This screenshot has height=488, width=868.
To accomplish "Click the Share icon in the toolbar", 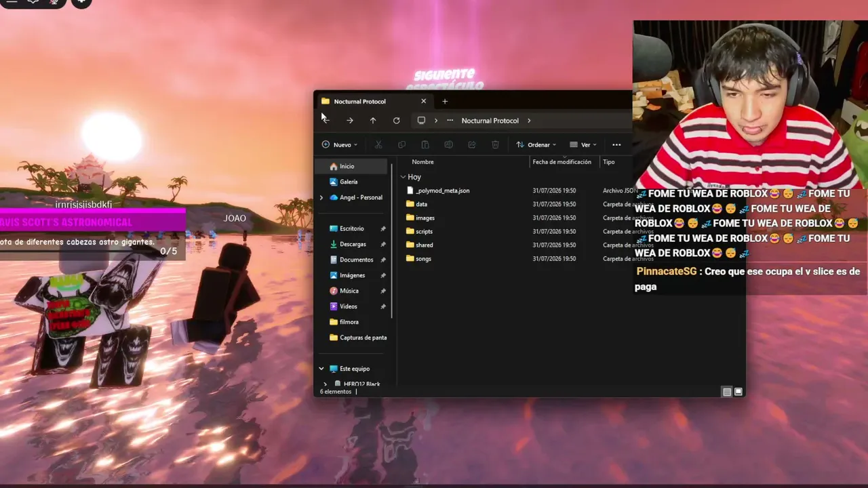I will pos(472,144).
